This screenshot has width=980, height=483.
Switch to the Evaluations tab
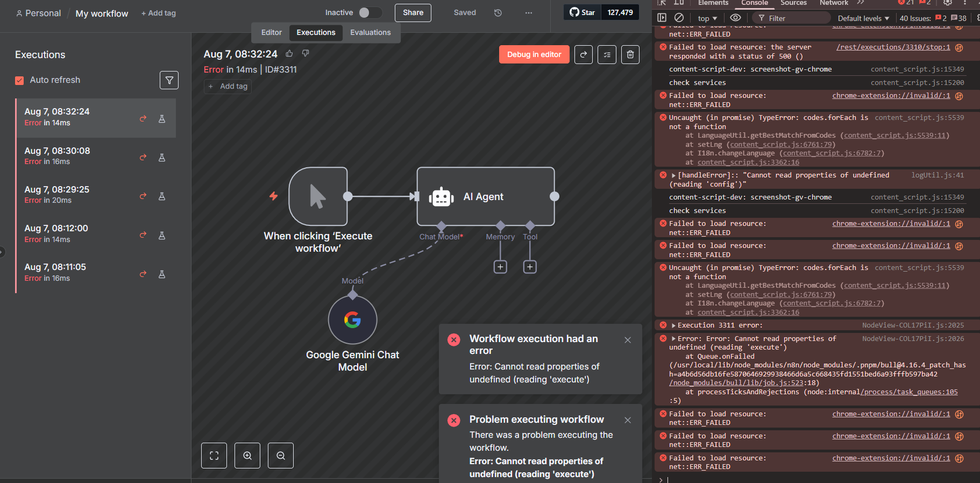(x=370, y=33)
